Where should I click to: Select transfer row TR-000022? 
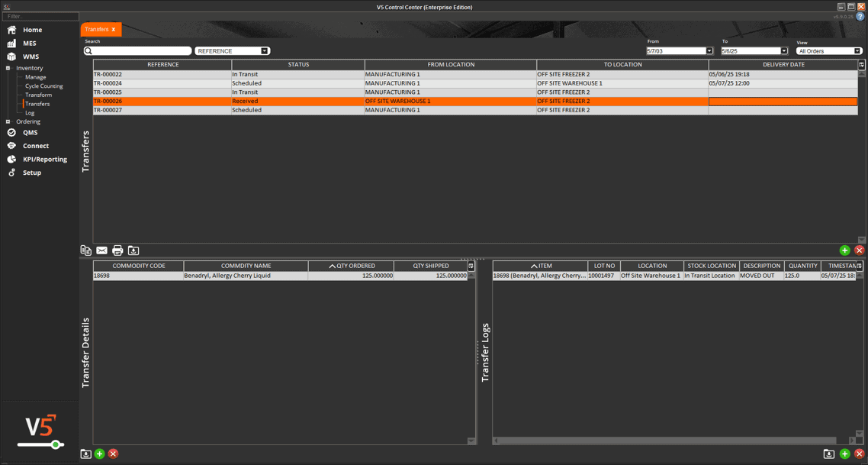pos(475,74)
